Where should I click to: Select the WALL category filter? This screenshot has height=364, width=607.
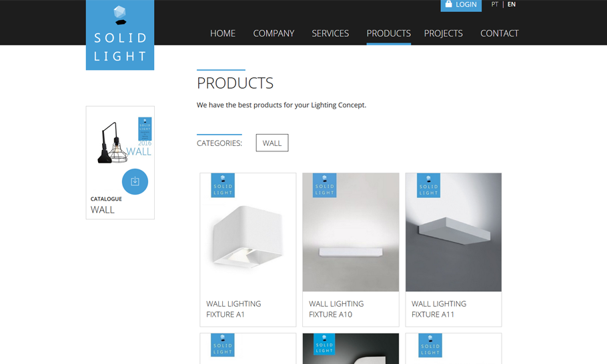click(272, 143)
